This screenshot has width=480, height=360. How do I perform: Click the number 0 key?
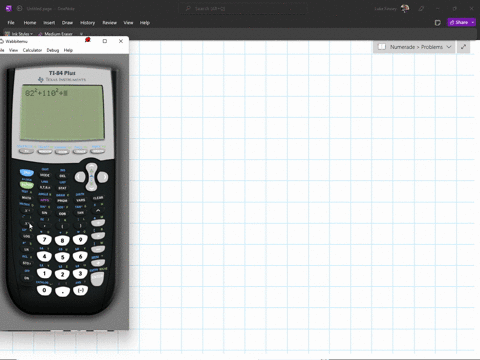[x=44, y=290]
